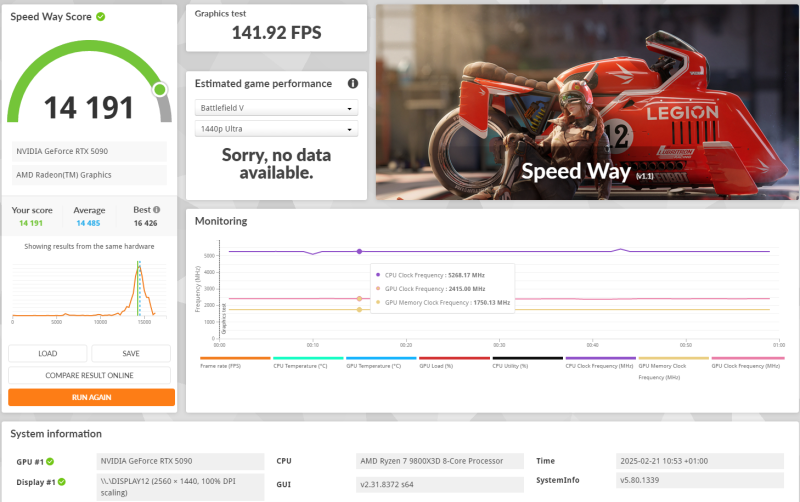Click the DISPLAY12 2560 × 1440 field
The height and width of the screenshot is (502, 800).
click(x=181, y=487)
